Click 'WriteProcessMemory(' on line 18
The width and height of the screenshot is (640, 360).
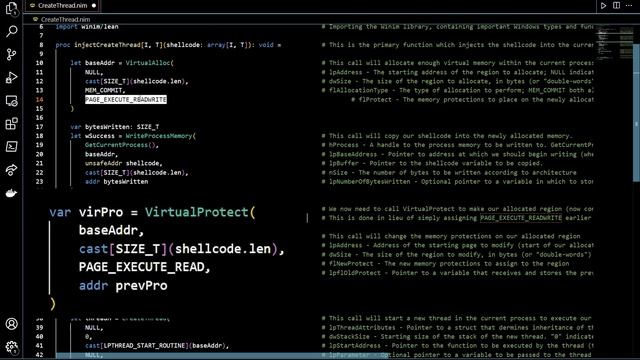pyautogui.click(x=160, y=136)
